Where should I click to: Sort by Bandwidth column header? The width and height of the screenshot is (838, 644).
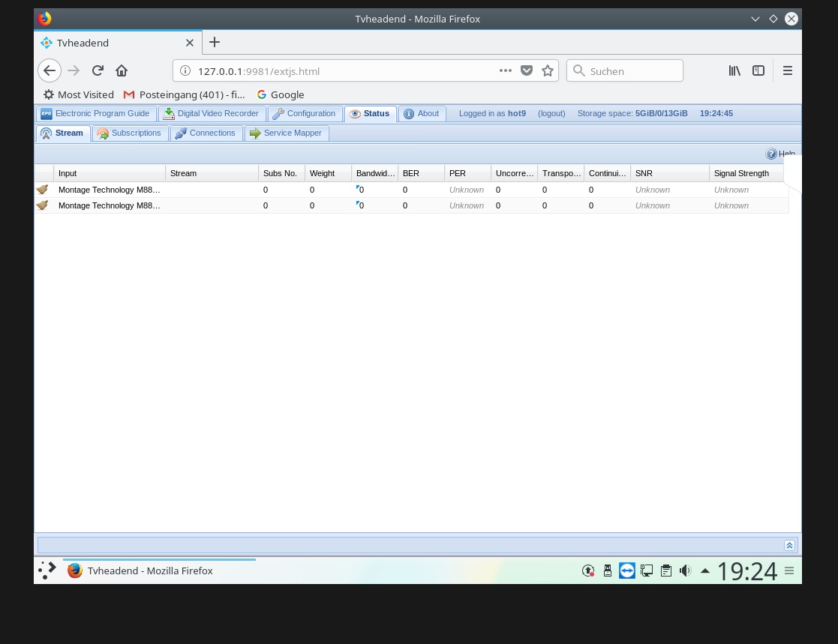point(374,173)
